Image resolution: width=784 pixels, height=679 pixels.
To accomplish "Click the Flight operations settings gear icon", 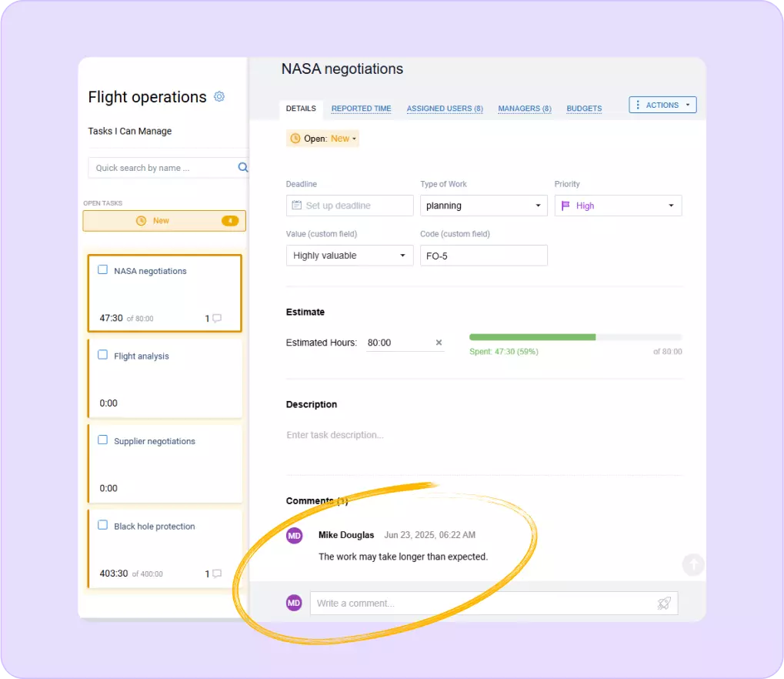I will 219,96.
